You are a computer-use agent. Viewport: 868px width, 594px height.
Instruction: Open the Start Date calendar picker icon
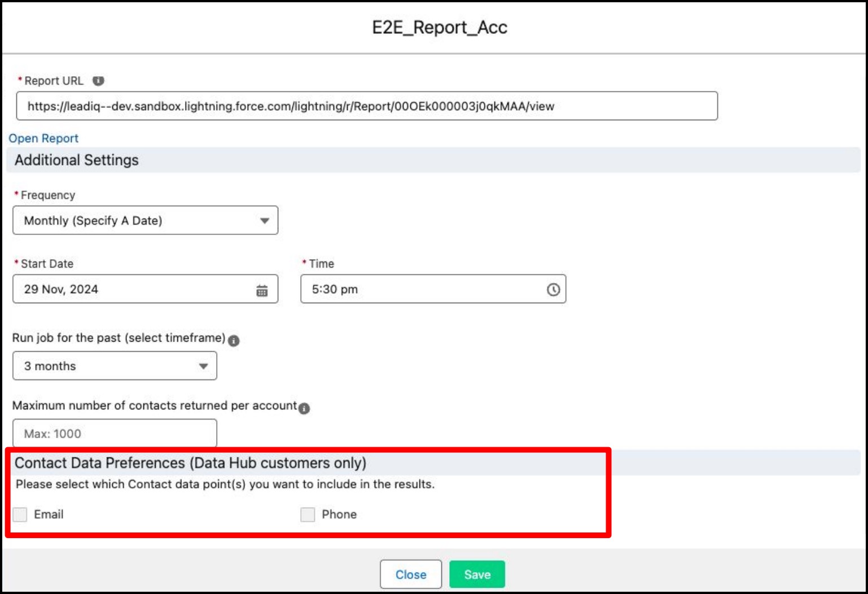(262, 290)
